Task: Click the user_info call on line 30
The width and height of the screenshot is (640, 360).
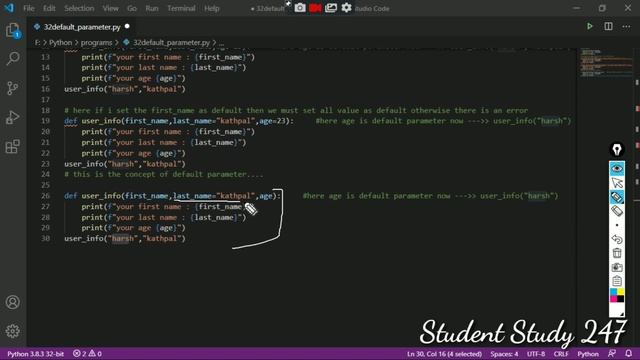Action: [125, 238]
